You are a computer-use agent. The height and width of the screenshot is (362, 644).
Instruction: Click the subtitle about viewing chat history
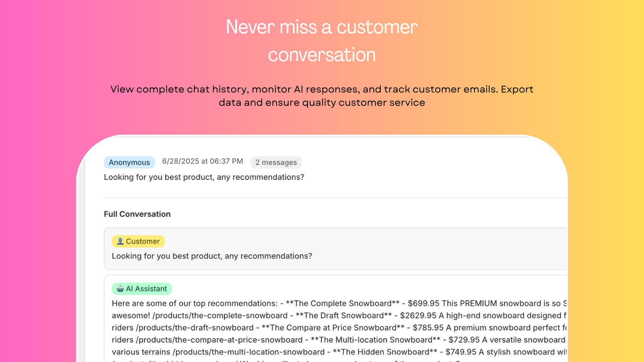click(x=322, y=96)
